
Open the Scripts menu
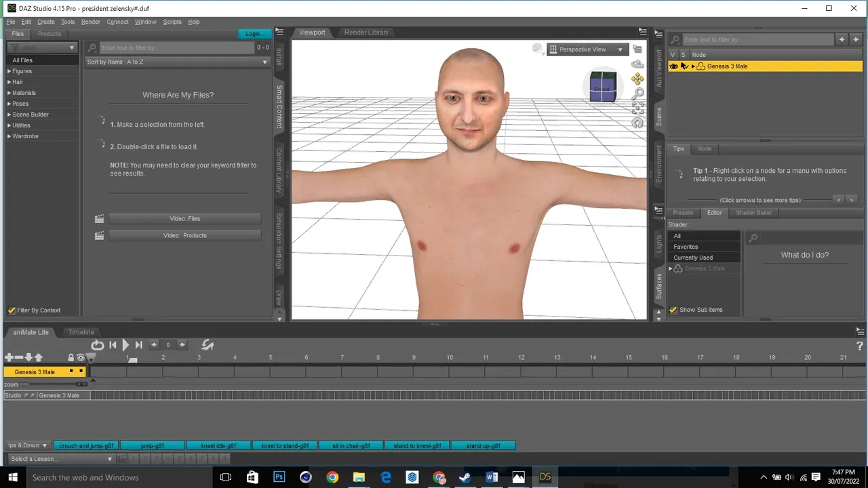tap(172, 22)
